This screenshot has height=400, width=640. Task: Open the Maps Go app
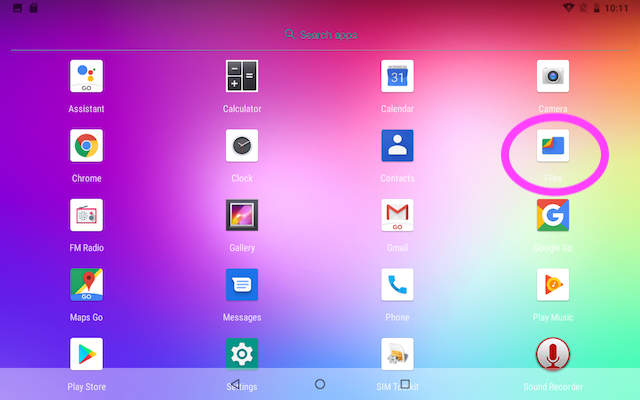86,284
